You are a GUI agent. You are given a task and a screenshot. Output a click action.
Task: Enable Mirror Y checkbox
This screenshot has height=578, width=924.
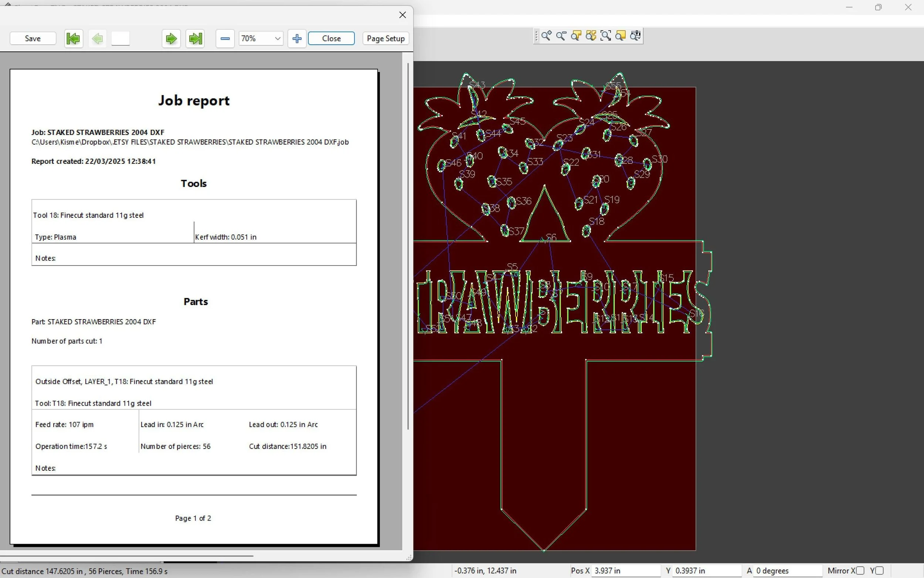tap(879, 570)
